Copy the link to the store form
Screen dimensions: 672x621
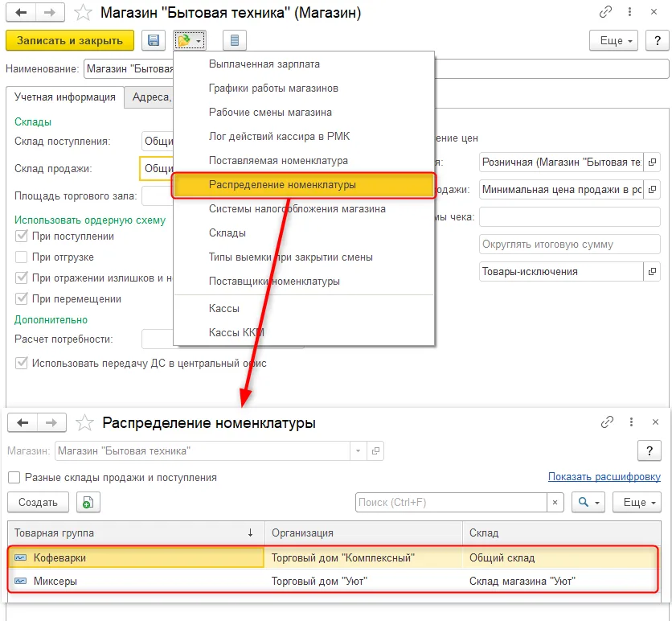point(605,12)
